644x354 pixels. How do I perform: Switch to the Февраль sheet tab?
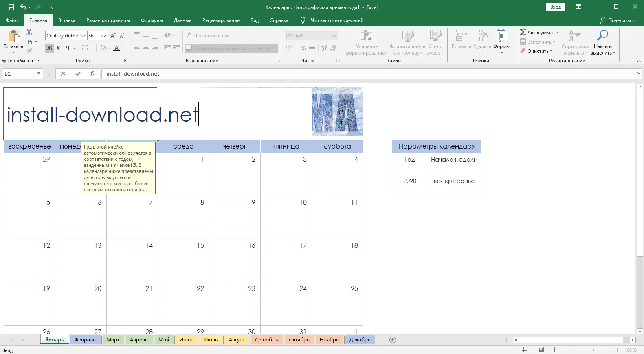(x=85, y=340)
